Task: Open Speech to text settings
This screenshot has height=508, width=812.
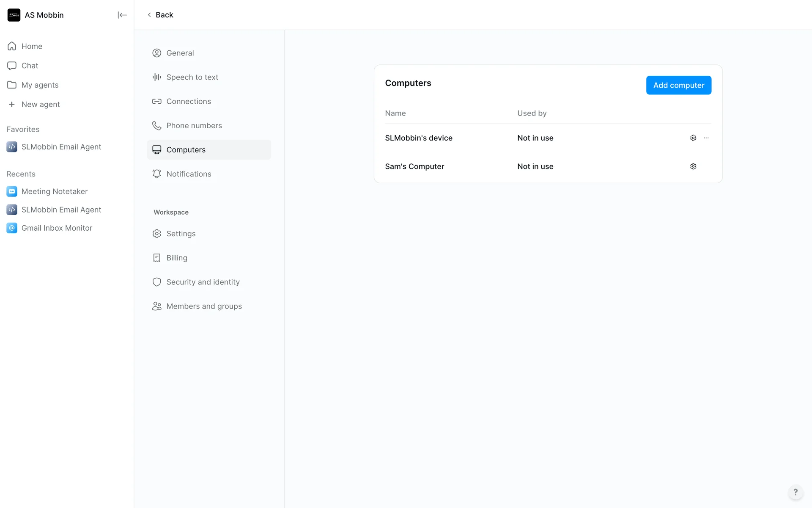Action: coord(192,77)
